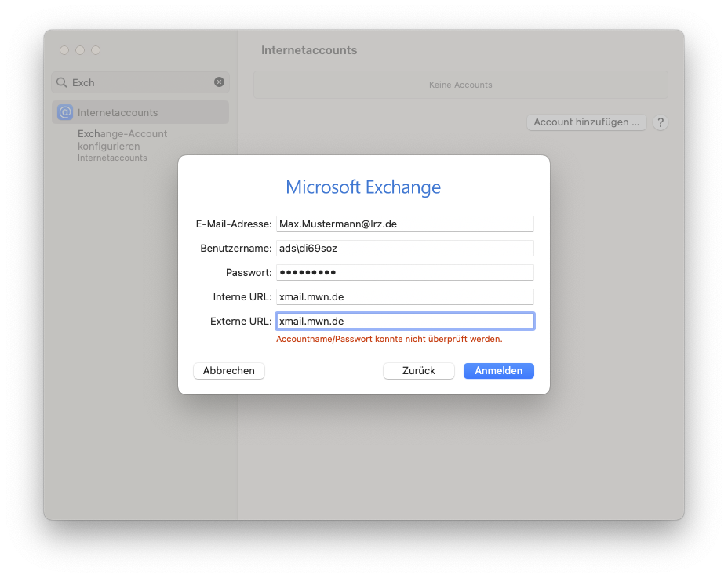This screenshot has width=728, height=578.
Task: Click into the E-Mail-Adresse field
Action: click(x=405, y=224)
